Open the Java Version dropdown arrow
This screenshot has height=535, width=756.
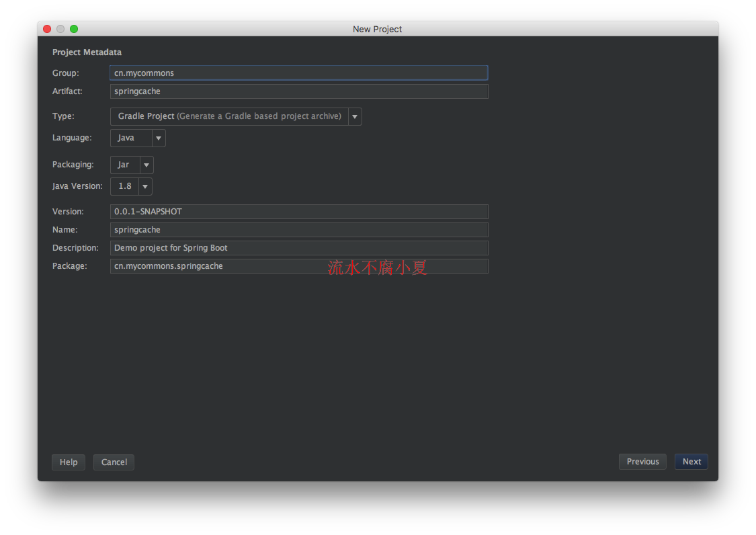click(x=145, y=186)
